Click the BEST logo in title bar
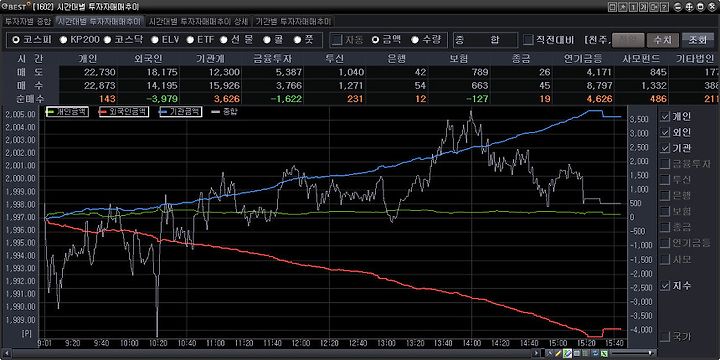720x360 pixels. click(15, 7)
